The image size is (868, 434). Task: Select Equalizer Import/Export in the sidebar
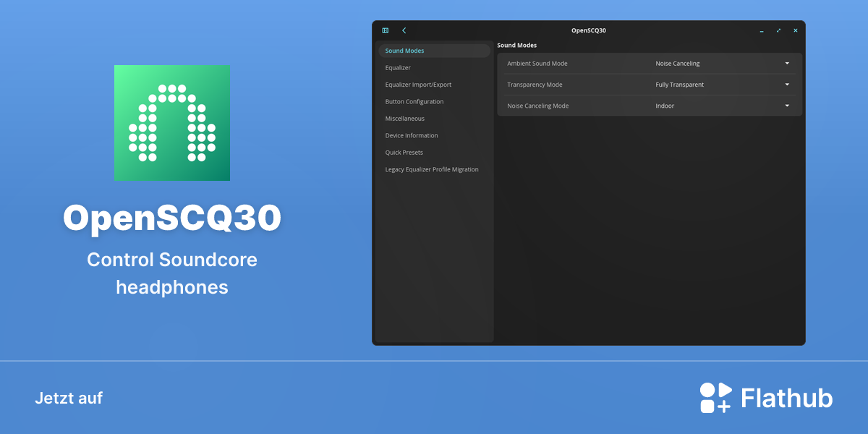tap(434, 85)
